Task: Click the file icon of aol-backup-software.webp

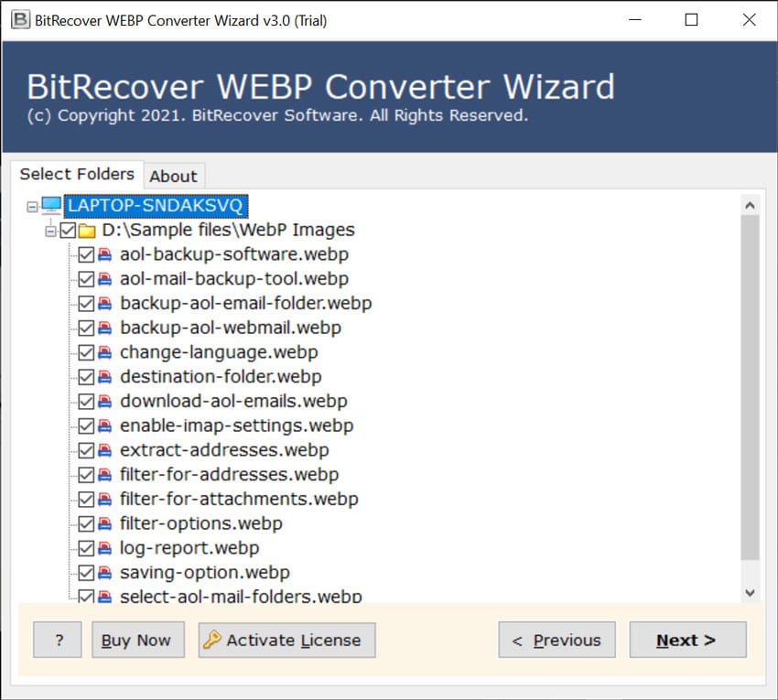Action: [105, 255]
